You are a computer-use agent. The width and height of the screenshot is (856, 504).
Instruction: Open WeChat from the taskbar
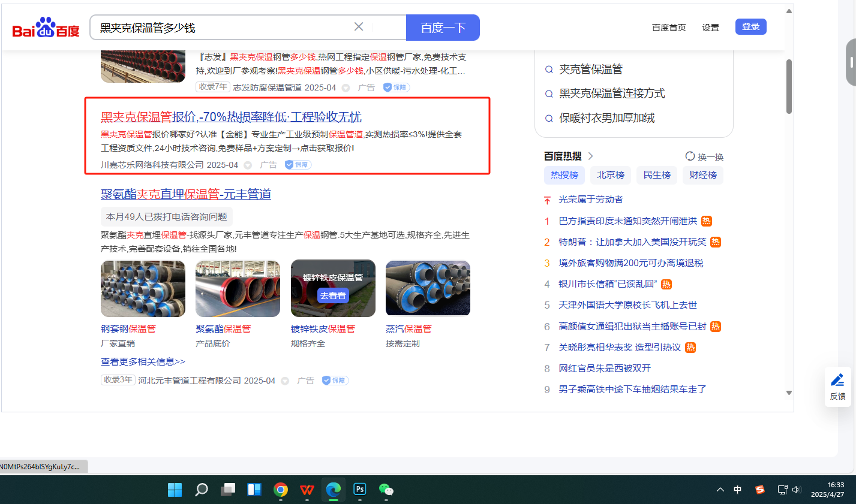[386, 490]
